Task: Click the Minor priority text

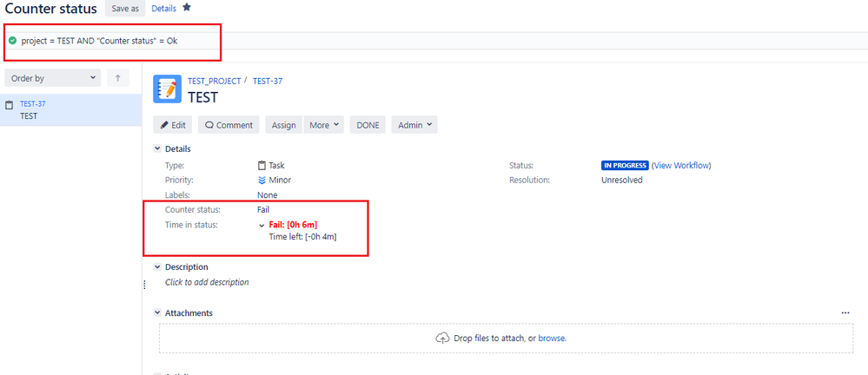Action: click(280, 180)
